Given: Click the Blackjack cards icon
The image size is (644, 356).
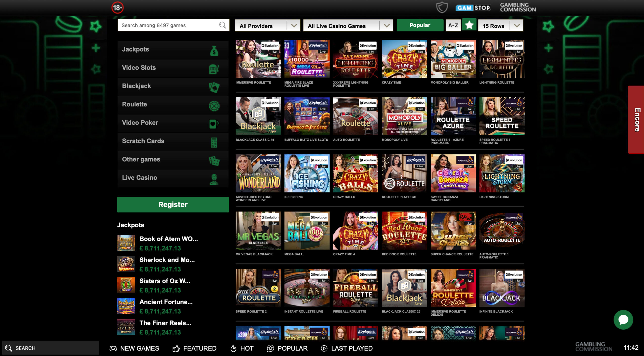Looking at the screenshot, I should point(214,87).
